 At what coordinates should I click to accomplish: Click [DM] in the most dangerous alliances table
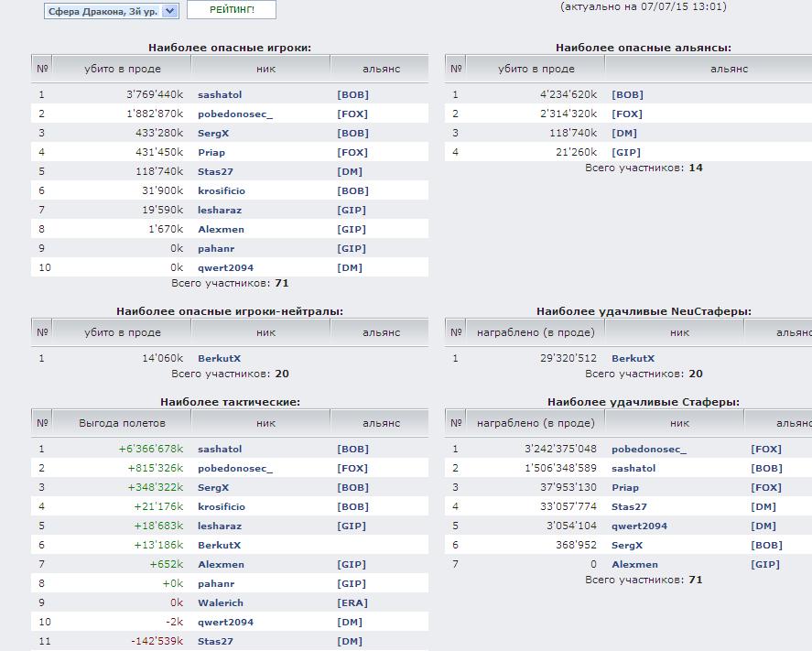click(624, 134)
